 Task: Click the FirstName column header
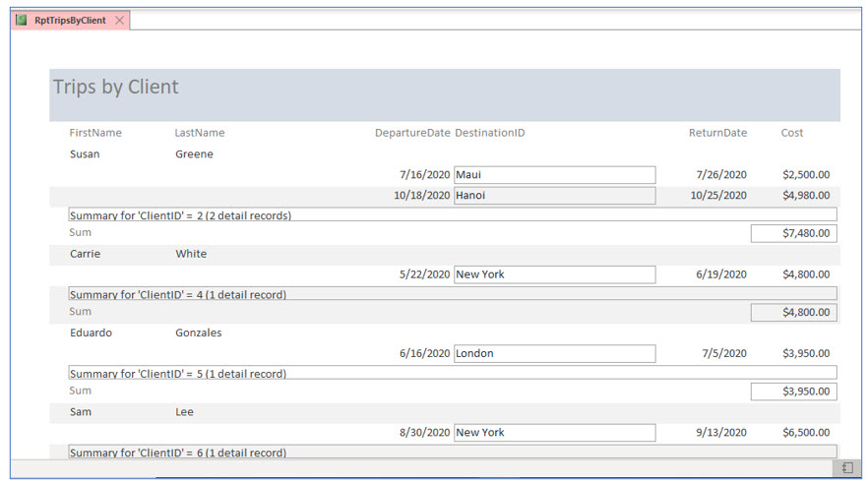click(95, 133)
